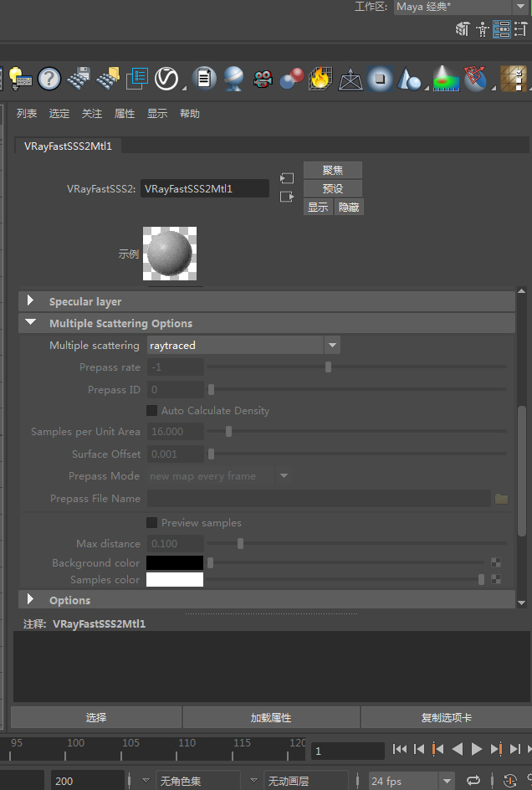Click the Samples per Unit Area slider

coord(356,431)
